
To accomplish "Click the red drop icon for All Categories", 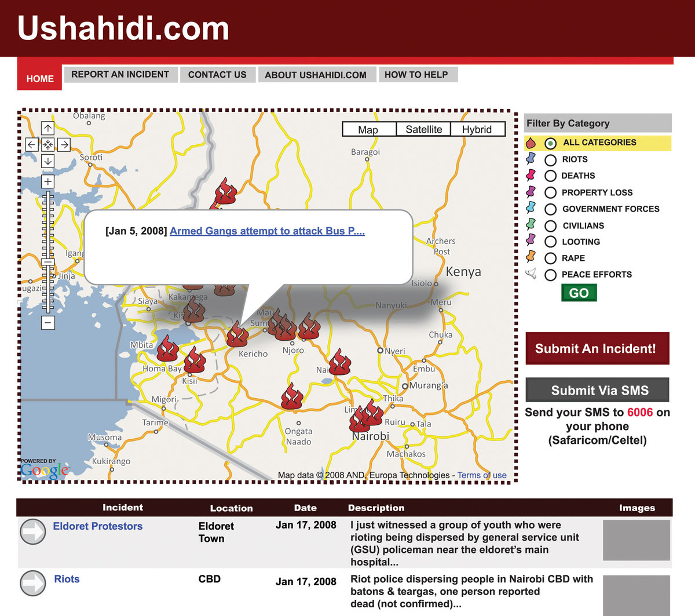I will click(x=531, y=143).
